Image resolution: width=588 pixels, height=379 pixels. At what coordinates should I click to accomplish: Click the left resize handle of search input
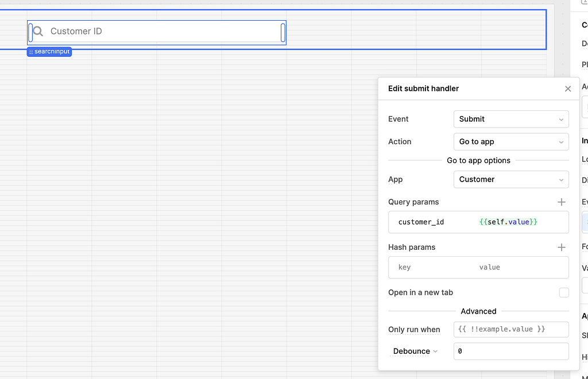[x=30, y=32]
